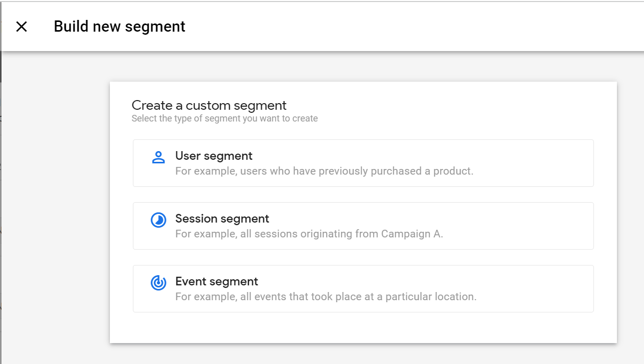Click the User segment person icon

click(158, 157)
